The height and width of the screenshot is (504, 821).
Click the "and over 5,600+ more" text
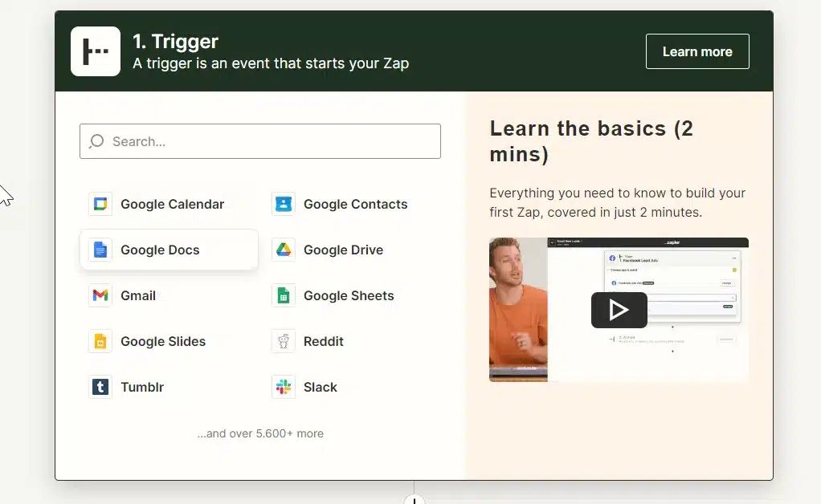(x=260, y=433)
